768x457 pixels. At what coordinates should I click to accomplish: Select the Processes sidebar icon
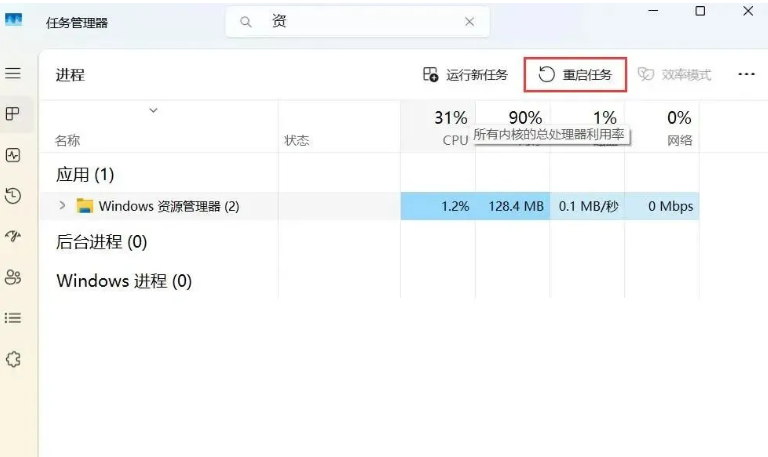(x=13, y=114)
